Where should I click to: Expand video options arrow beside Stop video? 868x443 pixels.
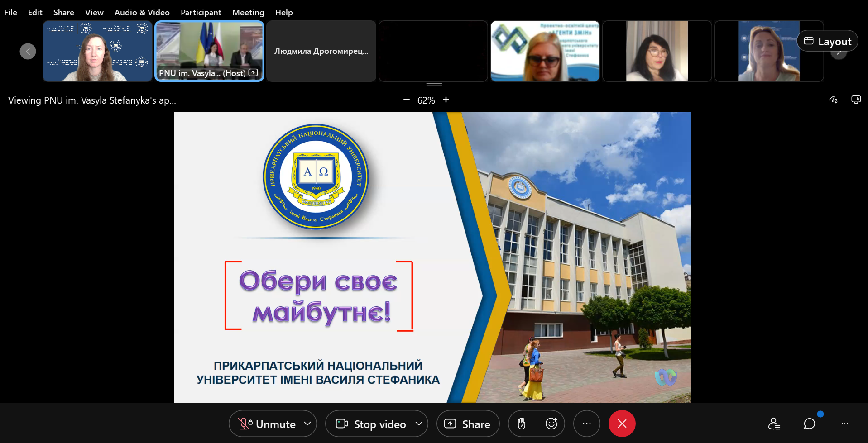click(418, 424)
